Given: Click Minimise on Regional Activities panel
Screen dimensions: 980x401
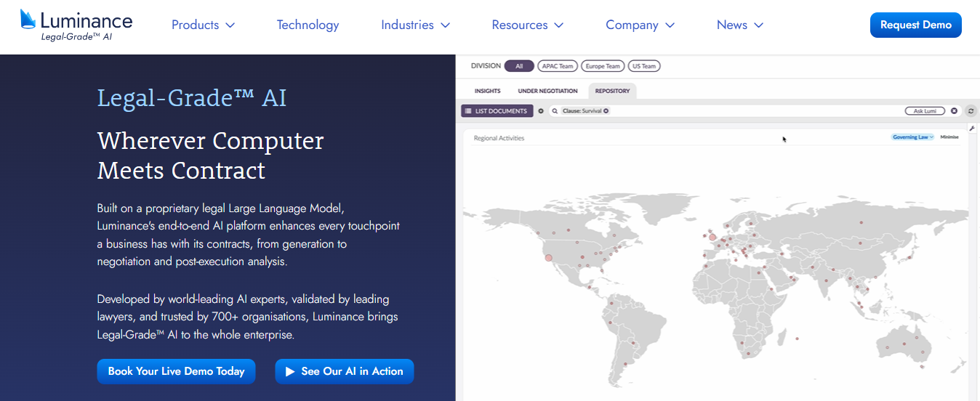Looking at the screenshot, I should pyautogui.click(x=949, y=137).
